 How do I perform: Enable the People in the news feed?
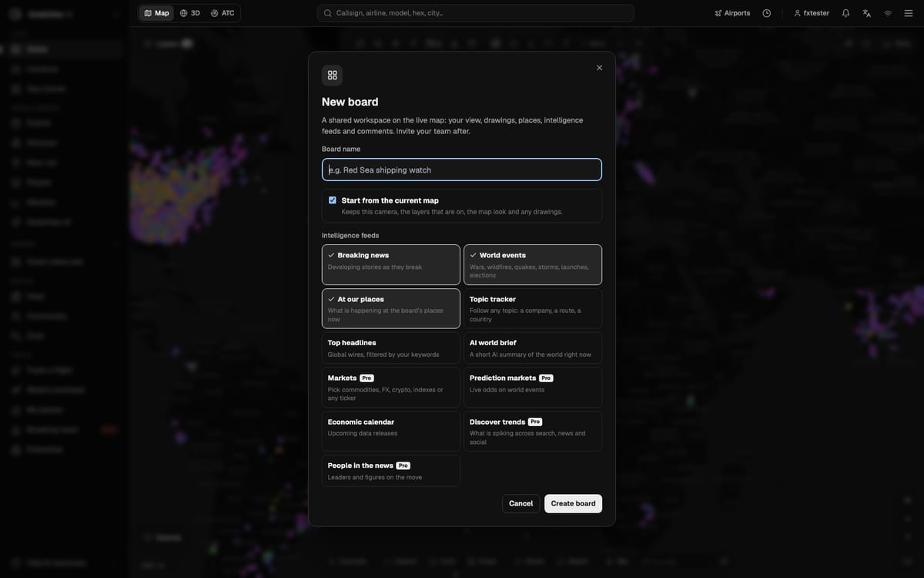pyautogui.click(x=391, y=471)
